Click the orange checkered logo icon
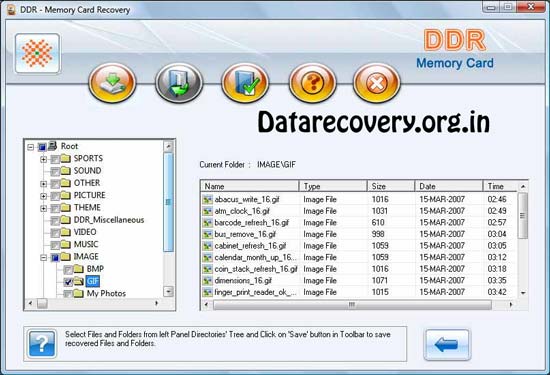 click(37, 53)
